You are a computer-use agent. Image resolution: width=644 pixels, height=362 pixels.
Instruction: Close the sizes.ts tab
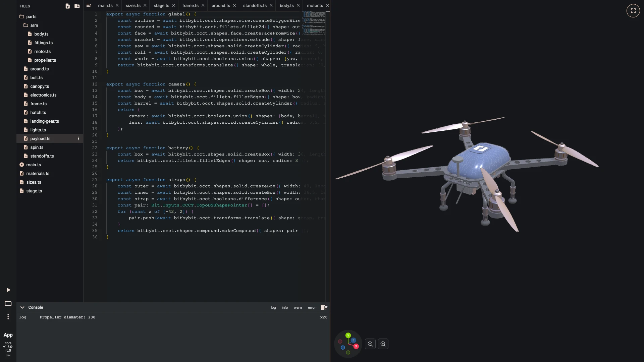[145, 5]
